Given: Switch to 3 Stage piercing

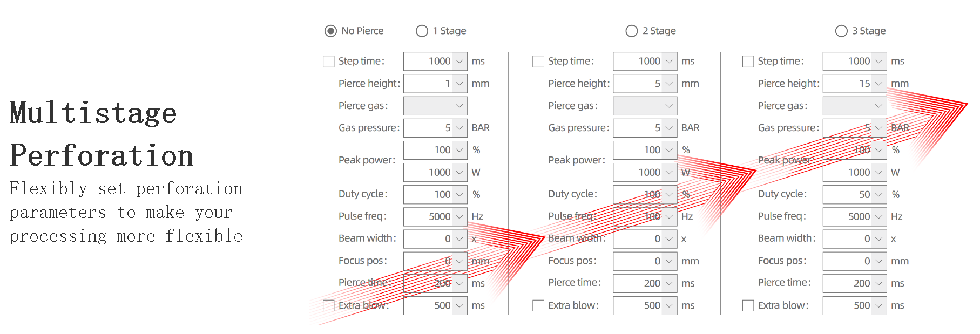Looking at the screenshot, I should tap(841, 31).
